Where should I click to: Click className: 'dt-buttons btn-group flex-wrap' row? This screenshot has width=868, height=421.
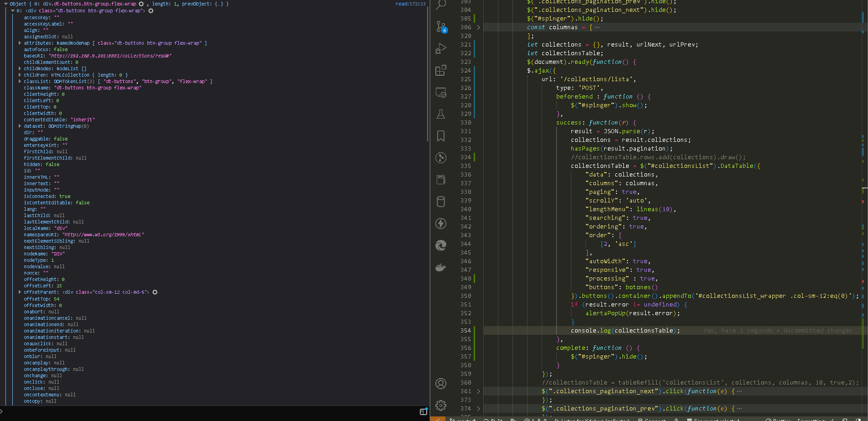click(83, 88)
